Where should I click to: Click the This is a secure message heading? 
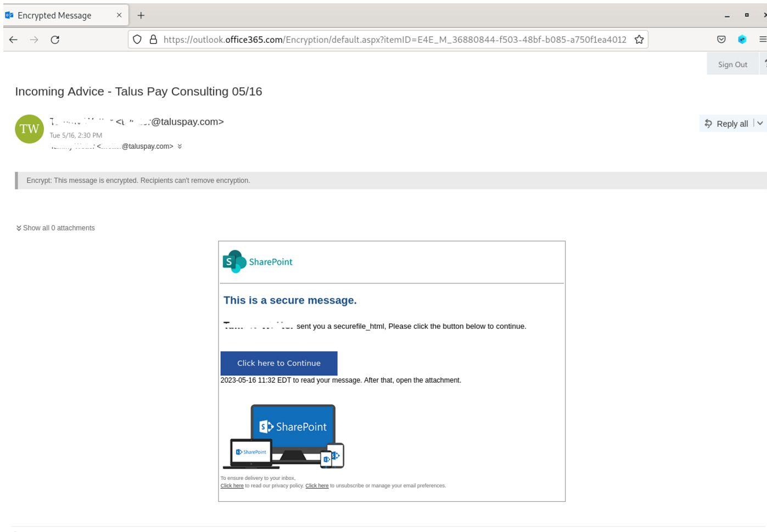pyautogui.click(x=290, y=300)
